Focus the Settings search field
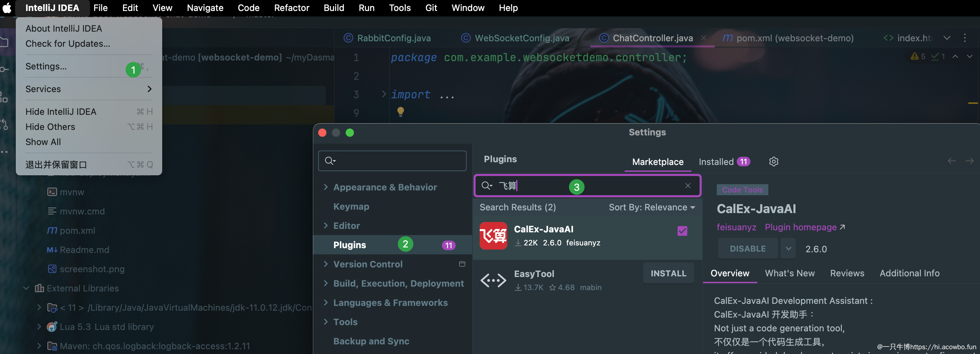This screenshot has height=354, width=980. tap(392, 161)
